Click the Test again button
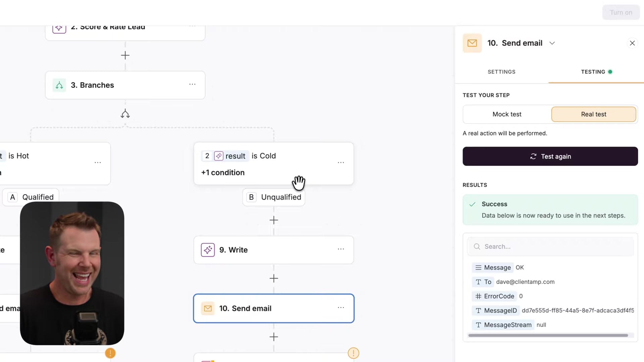 pos(550,156)
